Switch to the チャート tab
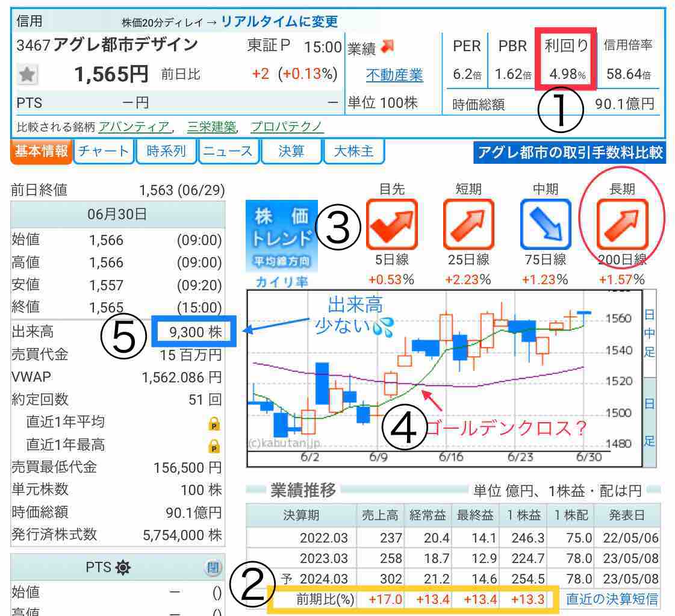675x616 pixels. pos(104,151)
